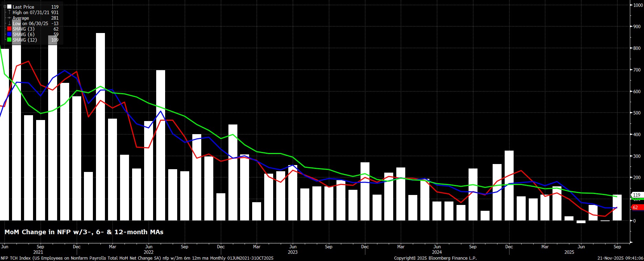Click the blue SMAVG (6) swatch
The height and width of the screenshot is (261, 644).
[x=9, y=34]
